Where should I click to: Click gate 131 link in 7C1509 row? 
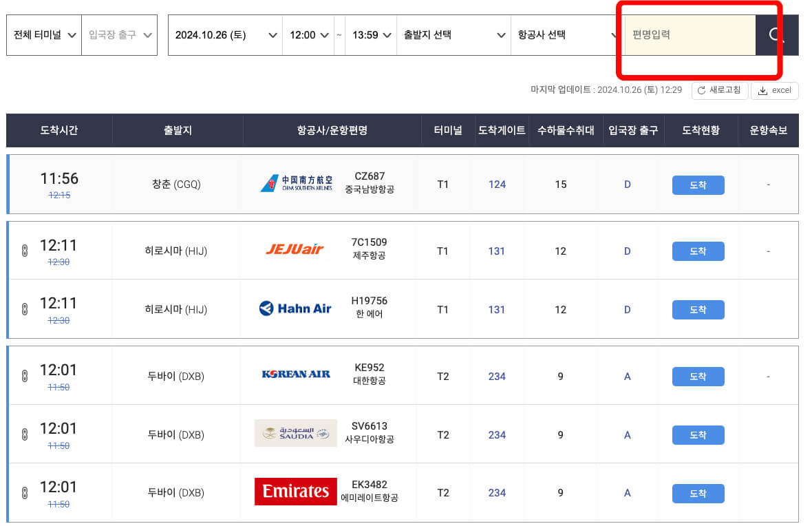coord(497,251)
